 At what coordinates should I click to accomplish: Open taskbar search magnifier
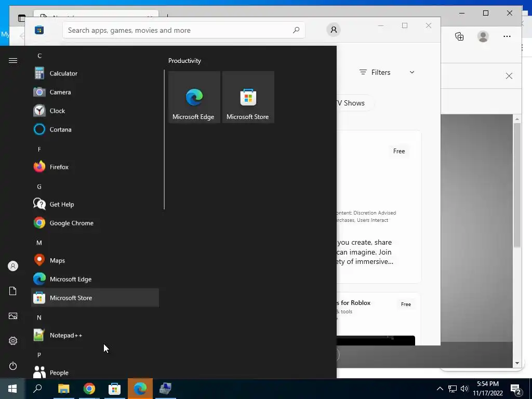coord(37,389)
